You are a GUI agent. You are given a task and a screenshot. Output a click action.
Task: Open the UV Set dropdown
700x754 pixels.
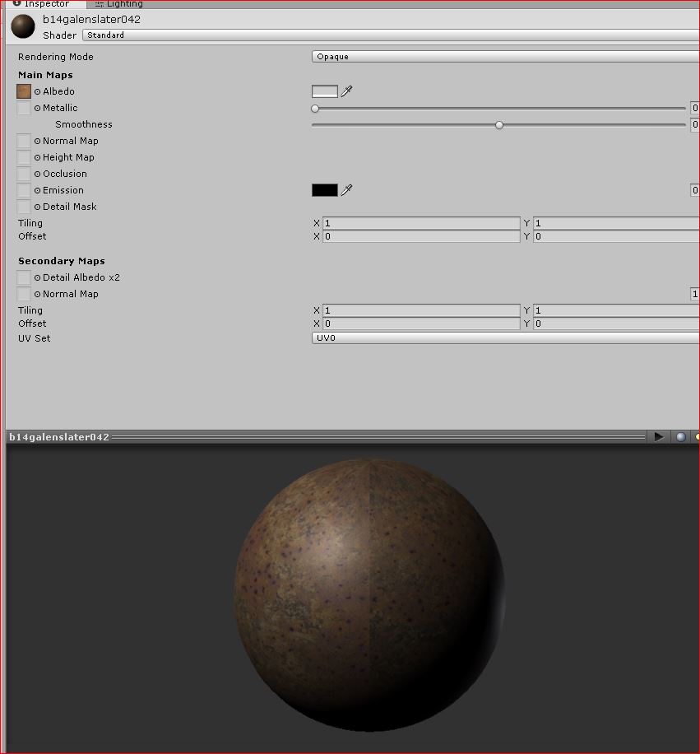tap(502, 337)
